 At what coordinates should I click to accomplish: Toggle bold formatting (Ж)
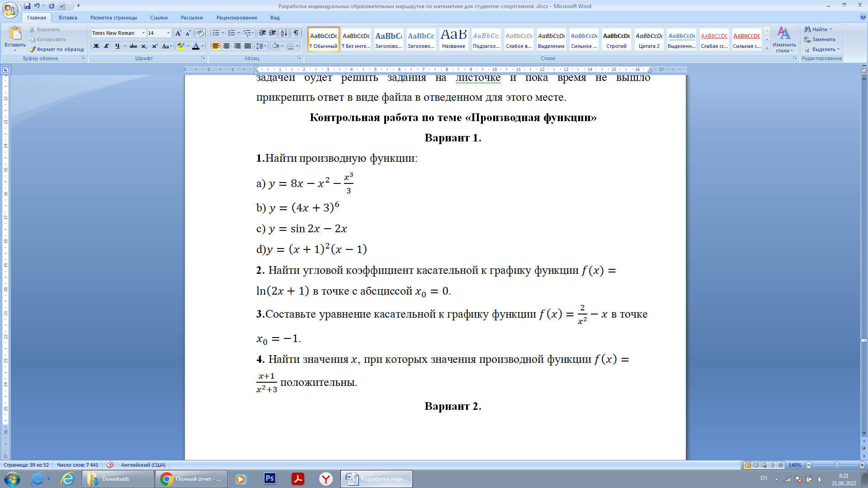pyautogui.click(x=96, y=46)
